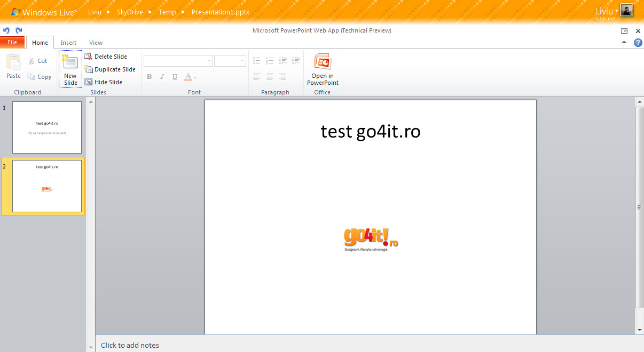The width and height of the screenshot is (644, 352).
Task: Start a numbered list
Action: tap(270, 61)
